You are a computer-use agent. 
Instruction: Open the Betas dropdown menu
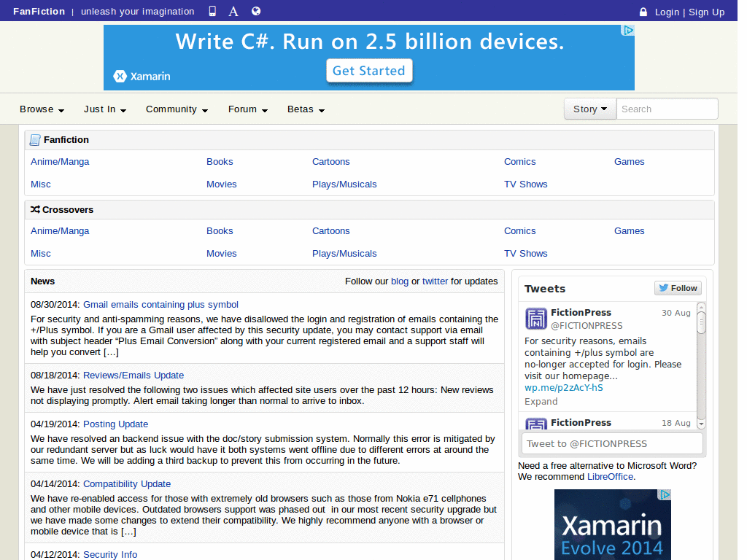point(306,109)
